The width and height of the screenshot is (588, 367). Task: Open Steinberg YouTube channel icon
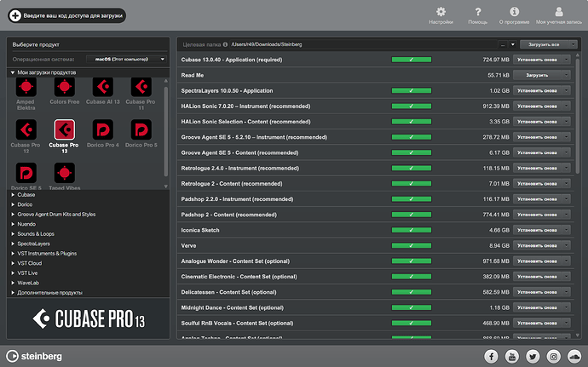[512, 356]
